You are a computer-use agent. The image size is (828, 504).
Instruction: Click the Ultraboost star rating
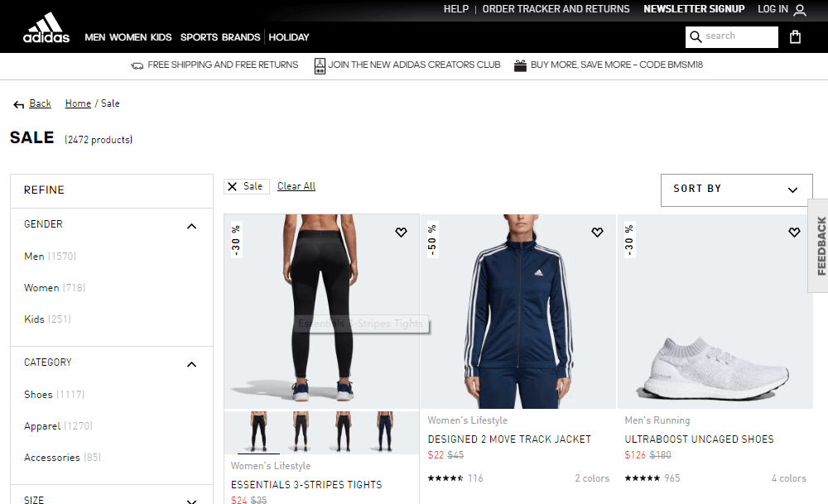pos(643,478)
